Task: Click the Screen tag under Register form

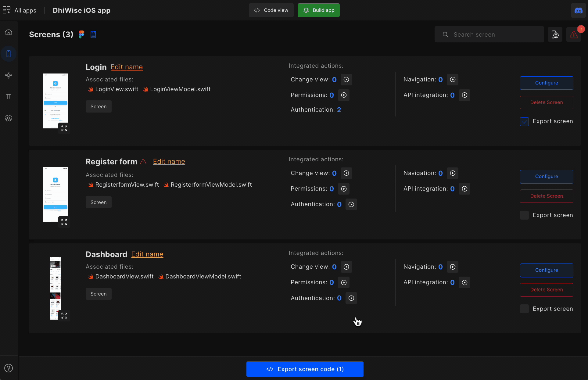Action: pos(99,203)
